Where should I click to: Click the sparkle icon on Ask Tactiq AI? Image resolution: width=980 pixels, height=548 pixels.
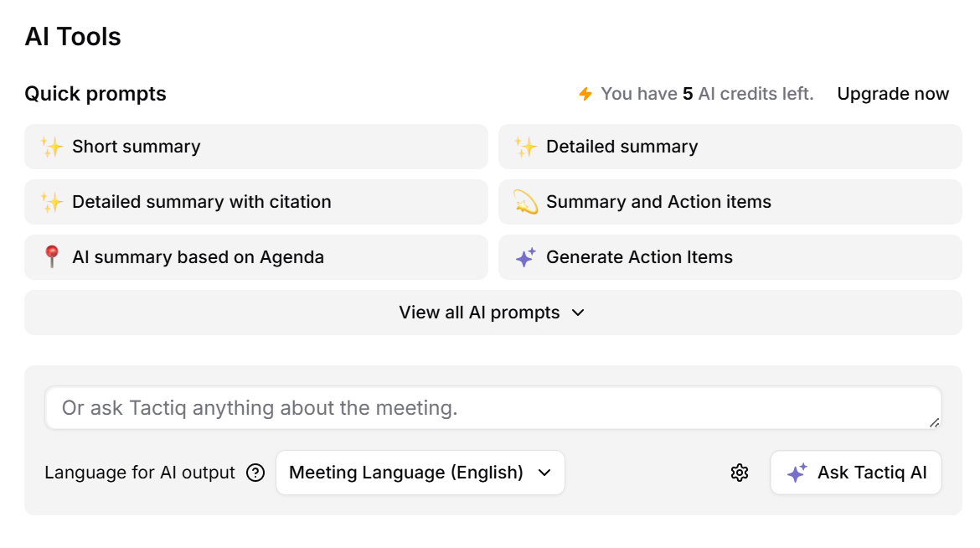click(x=797, y=473)
